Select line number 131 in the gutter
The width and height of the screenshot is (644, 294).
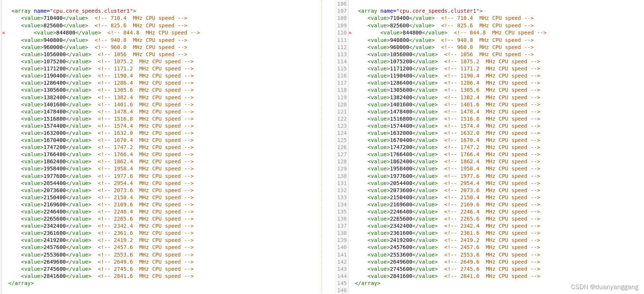click(342, 183)
